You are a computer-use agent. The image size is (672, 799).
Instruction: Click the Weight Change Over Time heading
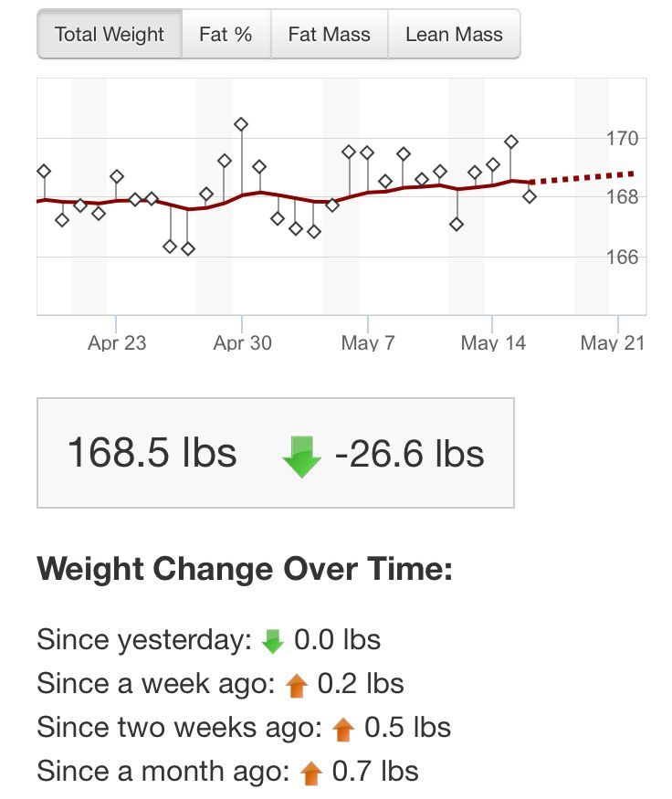[x=245, y=569]
